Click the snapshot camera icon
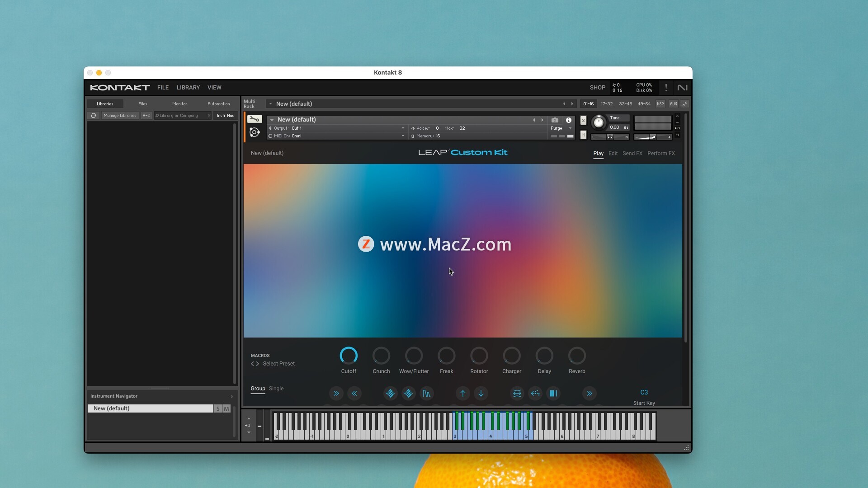The width and height of the screenshot is (868, 488). 555,120
